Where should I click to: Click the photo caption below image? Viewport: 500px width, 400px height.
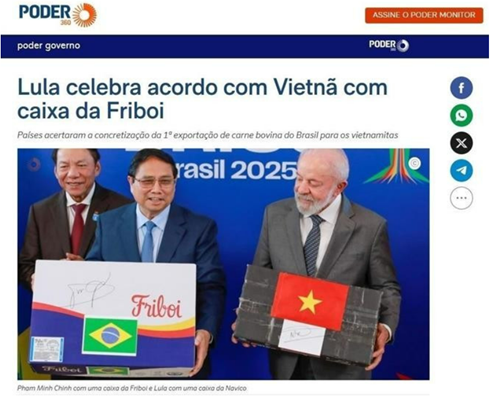[x=132, y=388]
